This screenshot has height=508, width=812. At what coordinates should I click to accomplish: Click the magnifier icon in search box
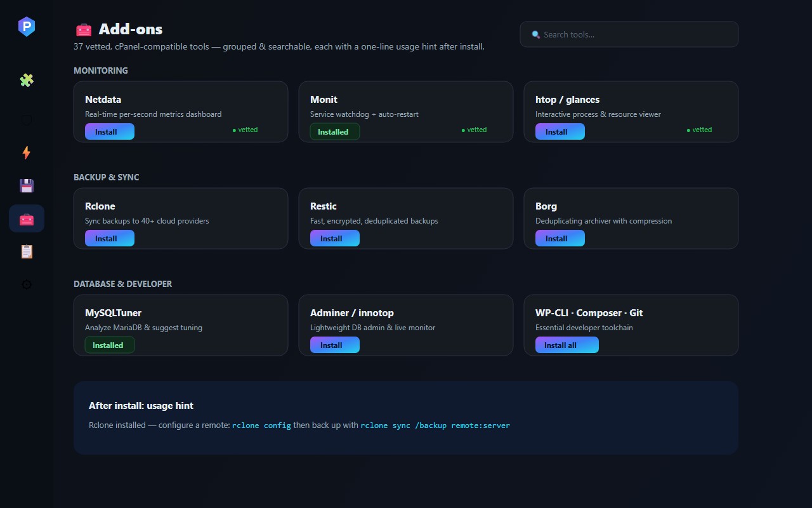[535, 35]
